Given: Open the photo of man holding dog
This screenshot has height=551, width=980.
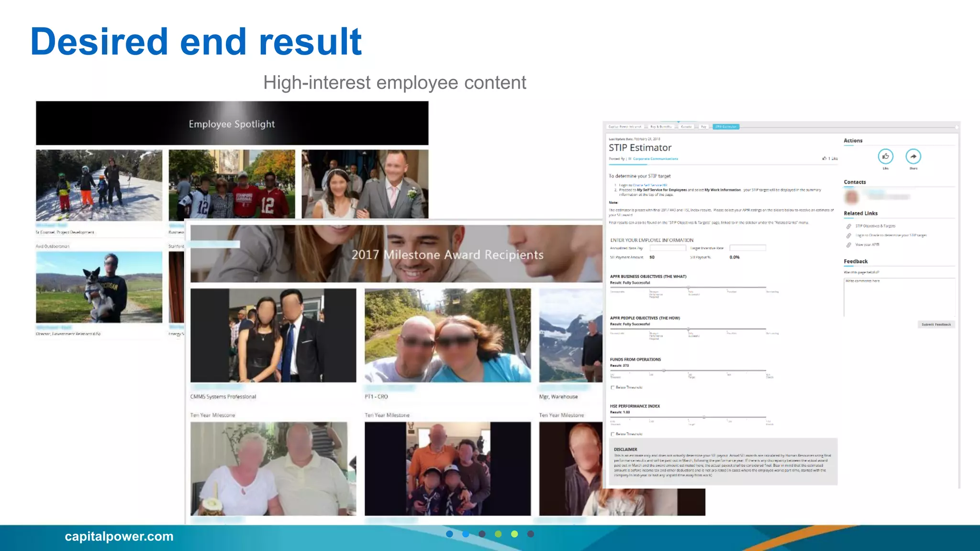Looking at the screenshot, I should click(99, 287).
